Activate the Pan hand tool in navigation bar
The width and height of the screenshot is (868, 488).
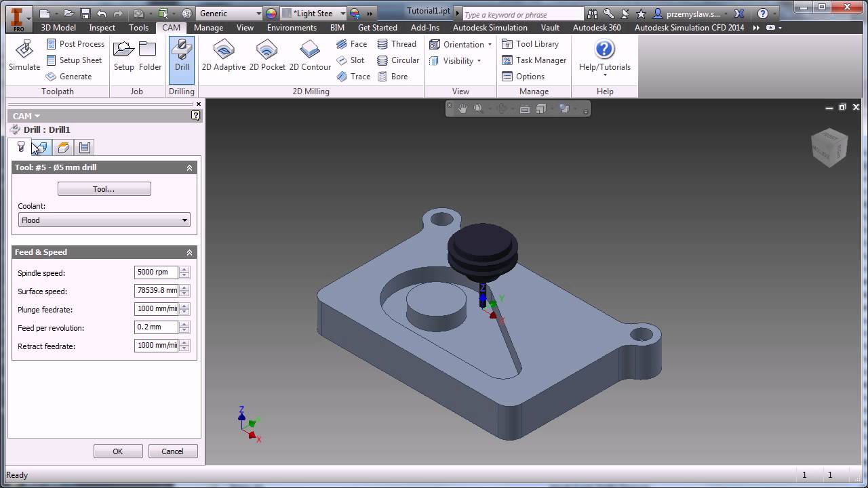pos(462,108)
